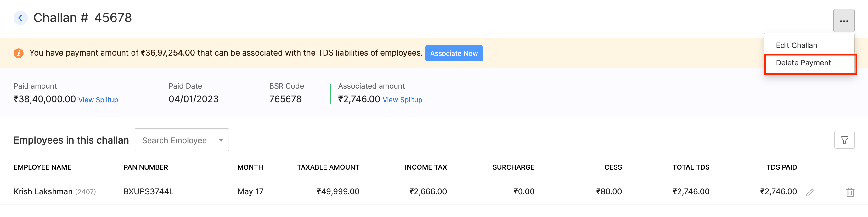Image resolution: width=868 pixels, height=217 pixels.
Task: Click the MONTH column header
Action: [x=250, y=167]
